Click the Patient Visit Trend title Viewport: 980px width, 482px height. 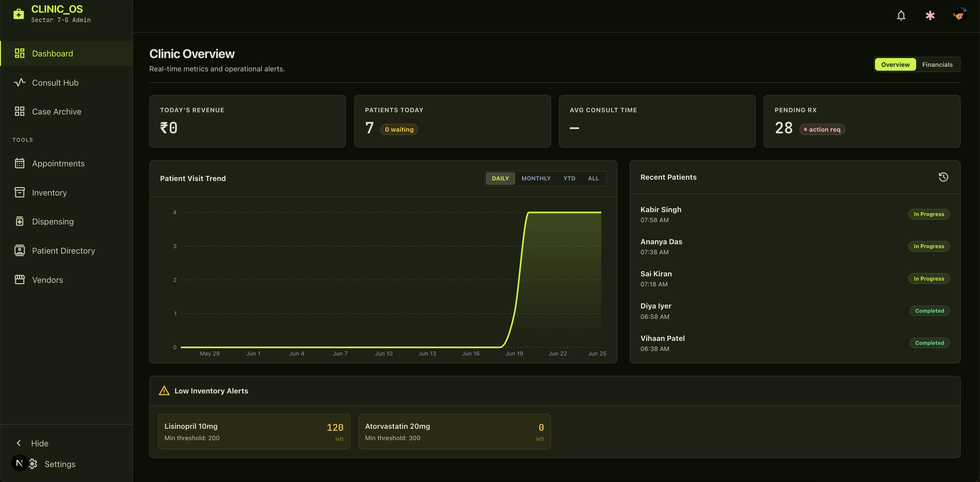tap(192, 178)
